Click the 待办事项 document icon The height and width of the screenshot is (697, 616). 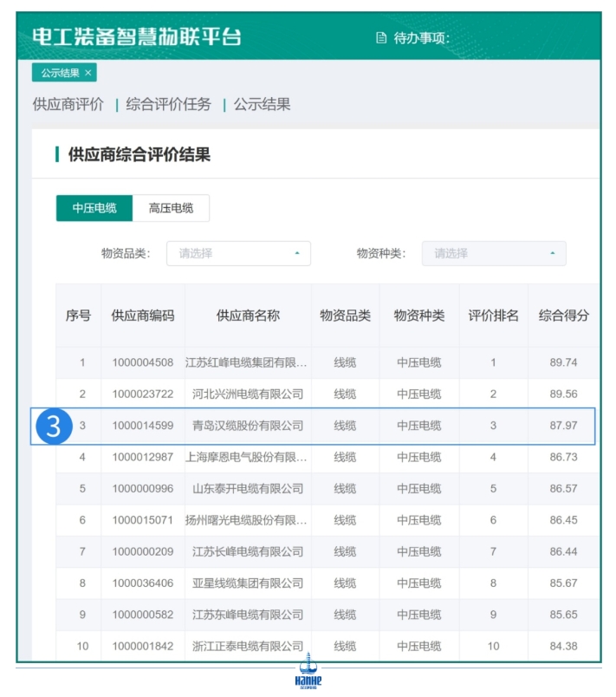tap(380, 38)
